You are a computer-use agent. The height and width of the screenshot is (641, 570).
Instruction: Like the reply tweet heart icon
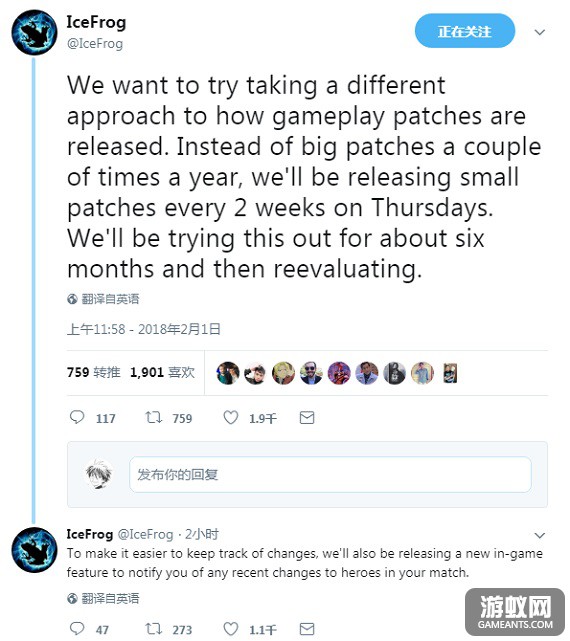[x=231, y=628]
